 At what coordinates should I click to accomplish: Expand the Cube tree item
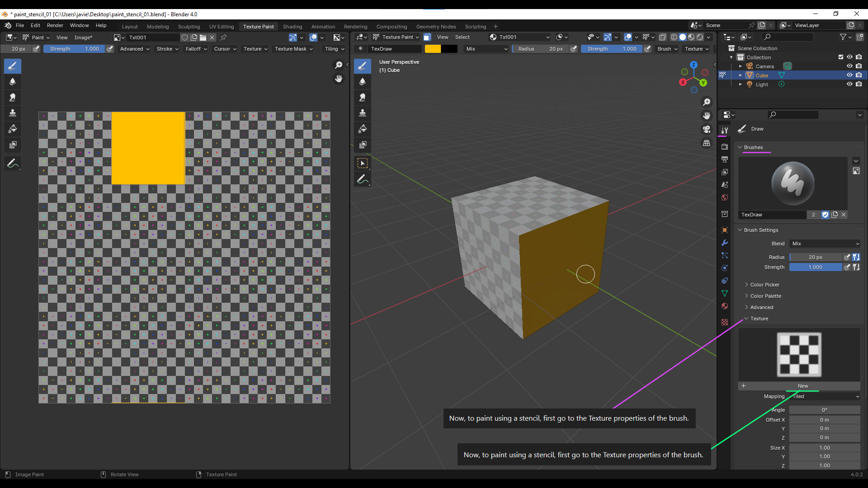coord(741,75)
